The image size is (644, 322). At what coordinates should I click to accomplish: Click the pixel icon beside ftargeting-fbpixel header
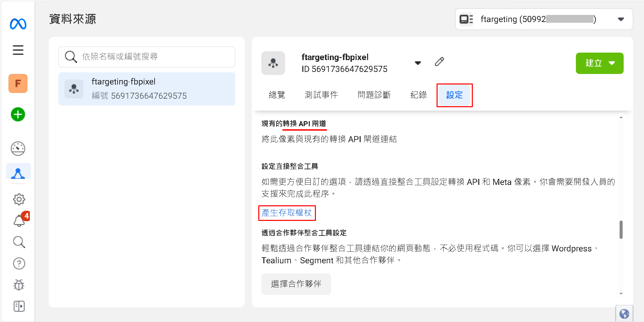coord(273,63)
